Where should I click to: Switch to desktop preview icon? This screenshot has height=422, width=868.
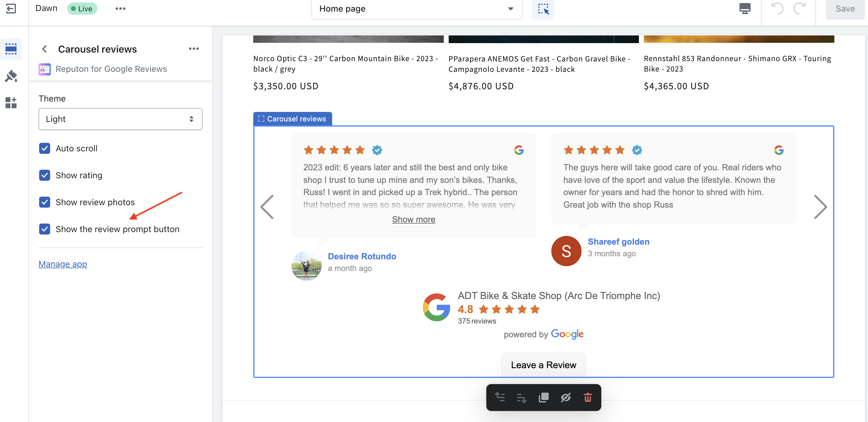[745, 9]
